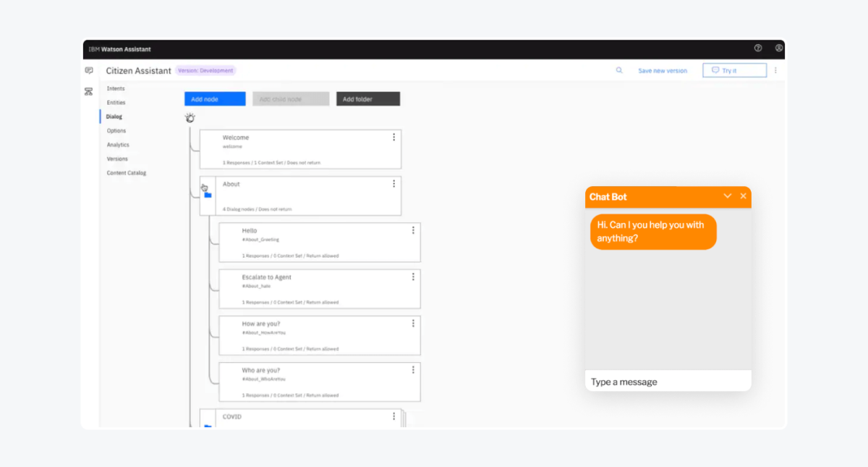Open the top-right overflow kebab menu
Image resolution: width=868 pixels, height=467 pixels.
click(x=775, y=70)
